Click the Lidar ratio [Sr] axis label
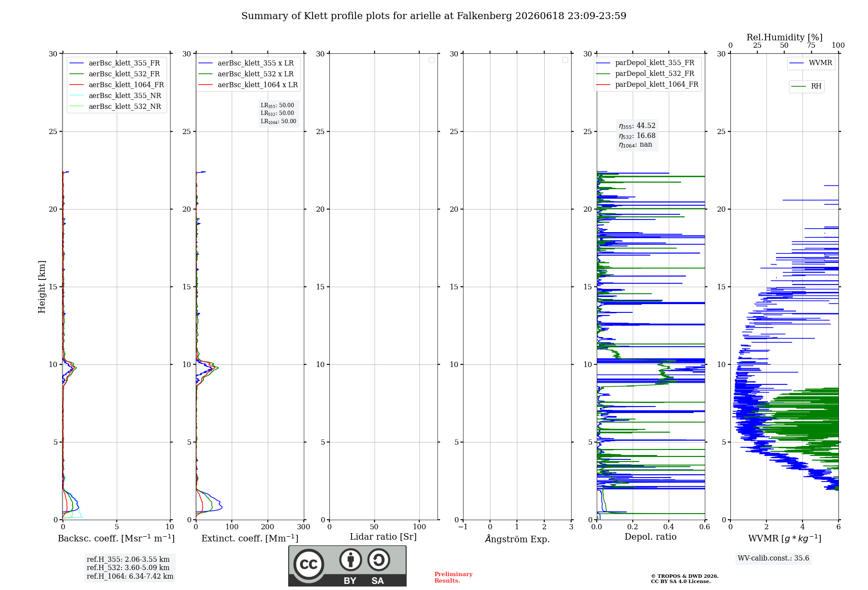This screenshot has width=868, height=590. [x=383, y=537]
